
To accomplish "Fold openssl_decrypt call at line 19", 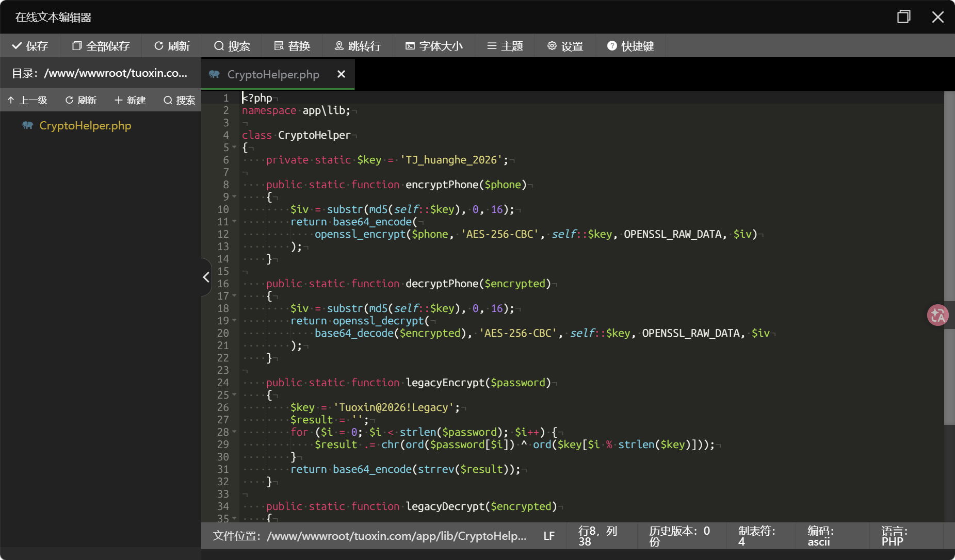I will pyautogui.click(x=235, y=320).
